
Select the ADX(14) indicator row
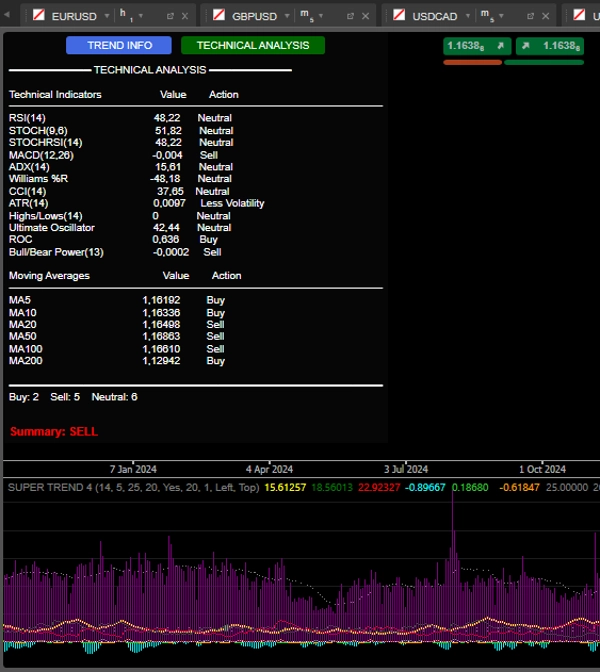(121, 167)
